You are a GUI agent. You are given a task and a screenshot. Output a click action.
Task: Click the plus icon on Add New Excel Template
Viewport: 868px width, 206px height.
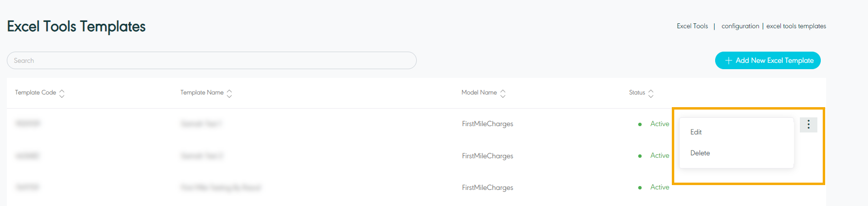[728, 60]
